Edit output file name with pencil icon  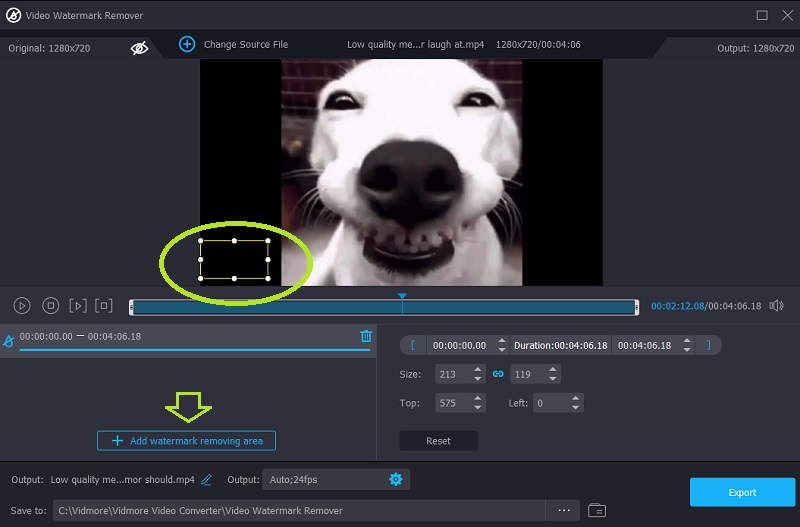pos(207,480)
